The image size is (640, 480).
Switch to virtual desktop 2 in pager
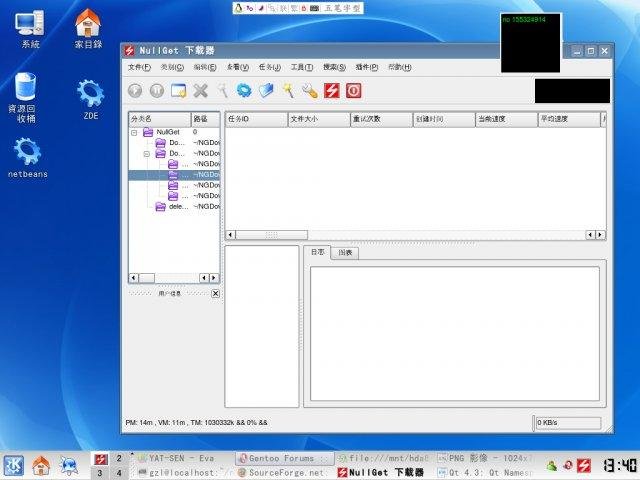pos(119,458)
